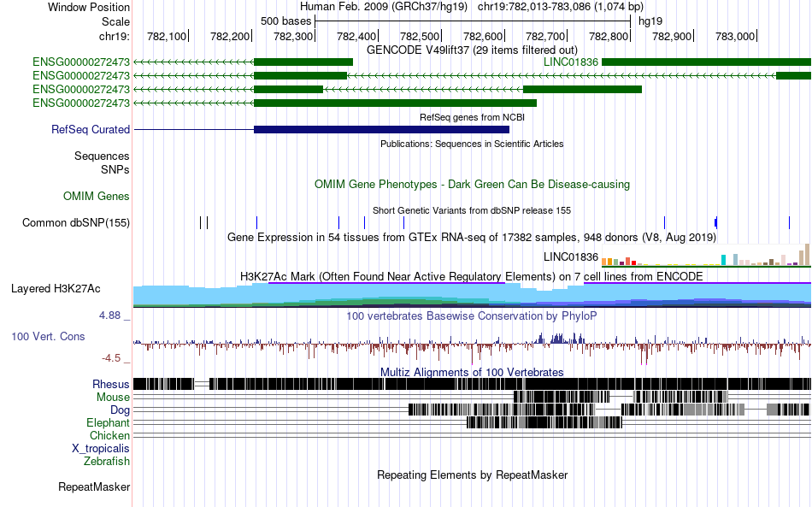Open Publications: Sequences in Scientific Articles title
Viewport: 812px width, 507px height.
click(x=472, y=144)
